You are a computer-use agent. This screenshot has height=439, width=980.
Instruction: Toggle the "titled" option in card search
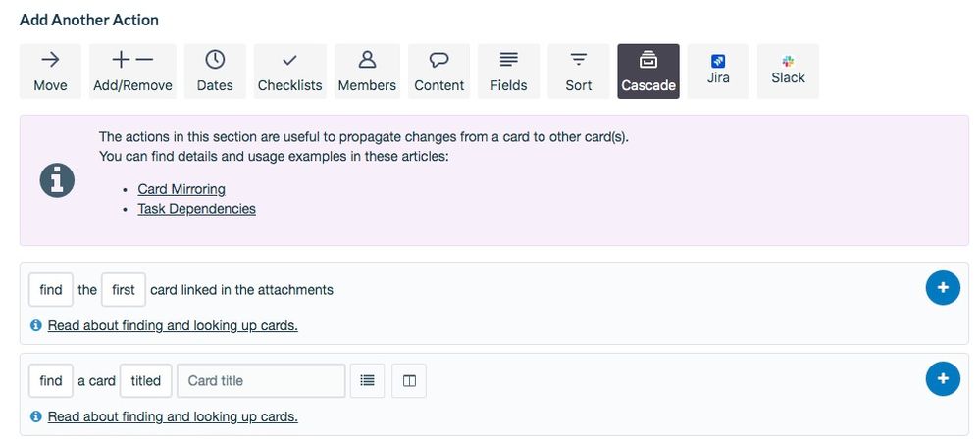pos(145,381)
